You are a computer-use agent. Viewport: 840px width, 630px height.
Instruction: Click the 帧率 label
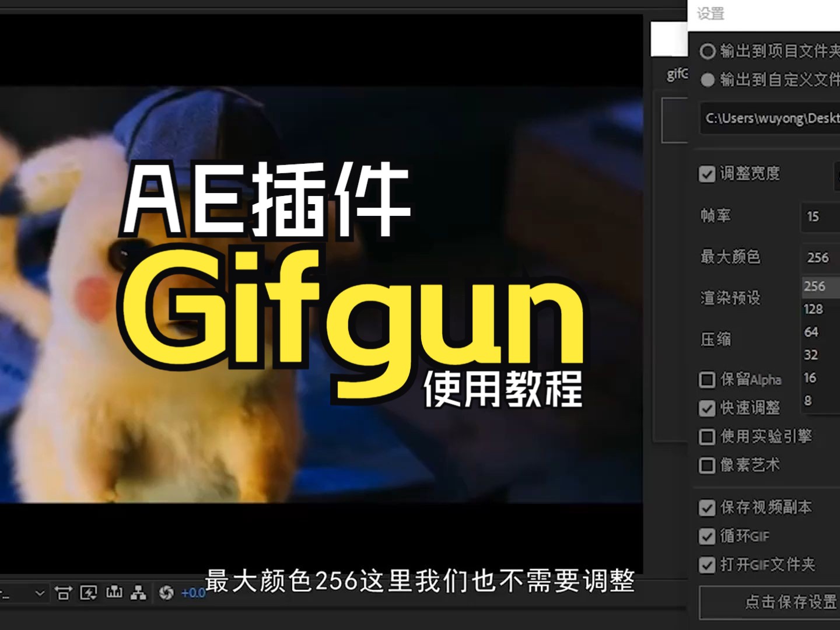tap(716, 216)
